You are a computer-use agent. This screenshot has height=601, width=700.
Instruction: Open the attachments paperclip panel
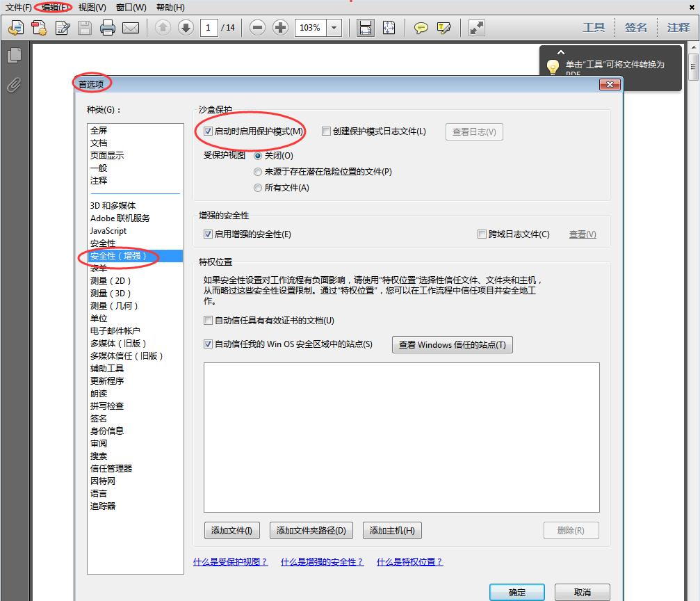click(13, 86)
